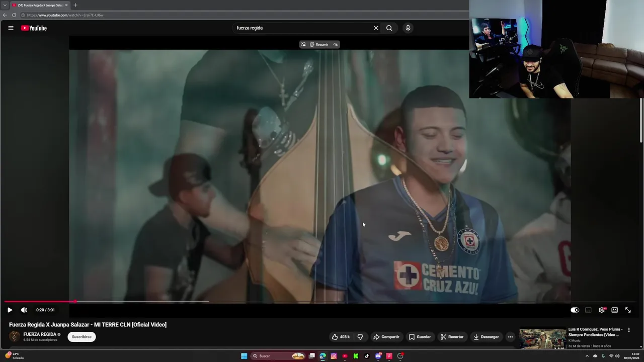Open the FUERZA REGIDA channel name link
This screenshot has width=644, height=362.
point(40,334)
